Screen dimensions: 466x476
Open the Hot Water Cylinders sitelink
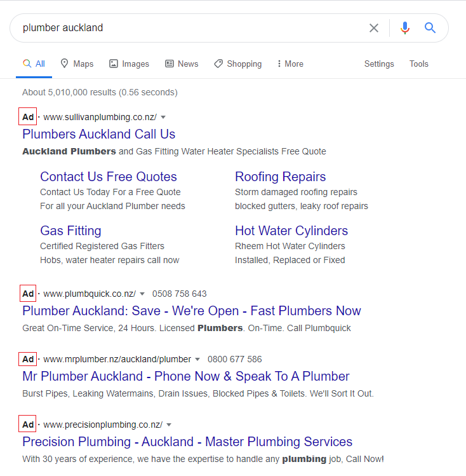tap(291, 231)
